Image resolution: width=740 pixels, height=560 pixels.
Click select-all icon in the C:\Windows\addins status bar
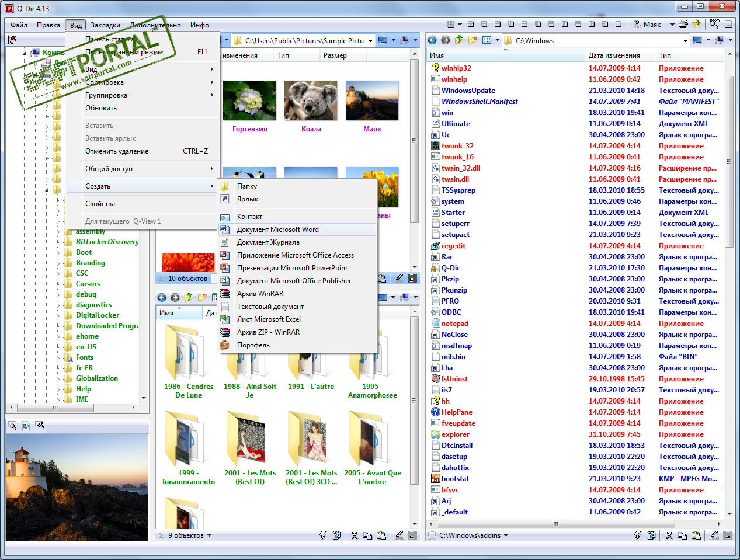pos(728,535)
